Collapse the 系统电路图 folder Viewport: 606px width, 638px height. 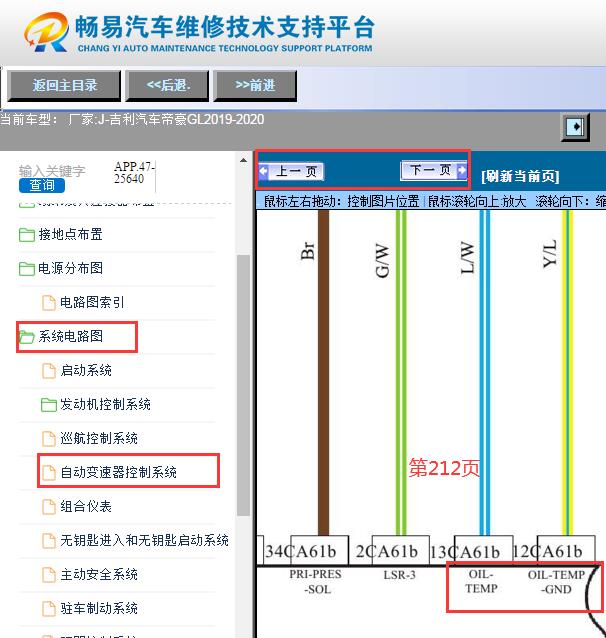coord(70,336)
